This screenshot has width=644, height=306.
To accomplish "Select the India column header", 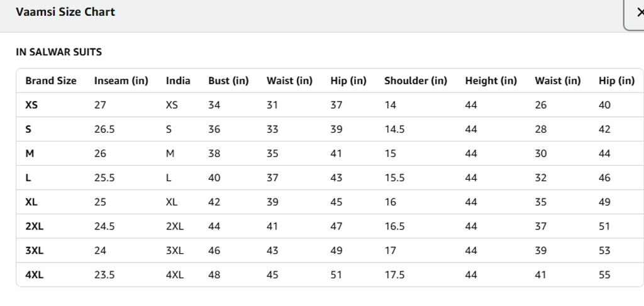I will (x=178, y=80).
